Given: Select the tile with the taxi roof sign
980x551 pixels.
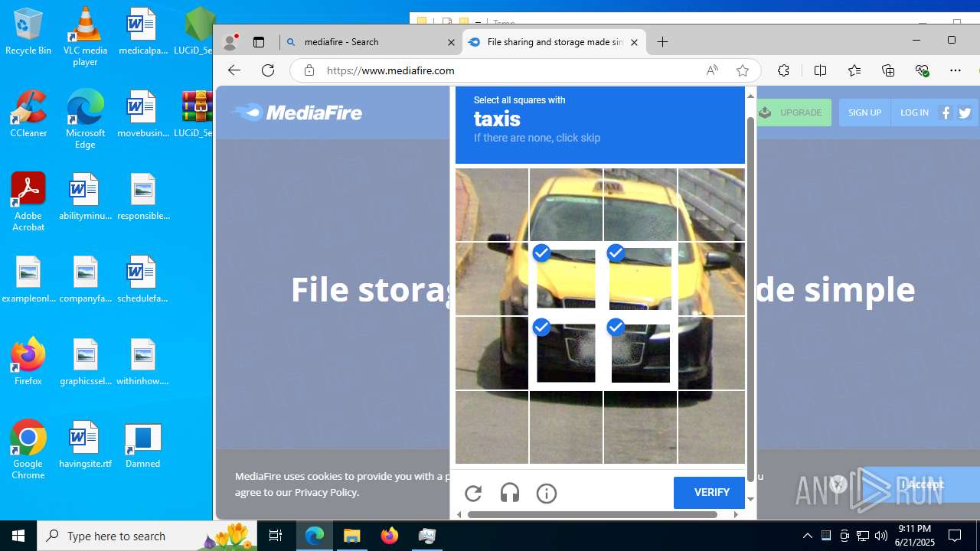Looking at the screenshot, I should 640,204.
